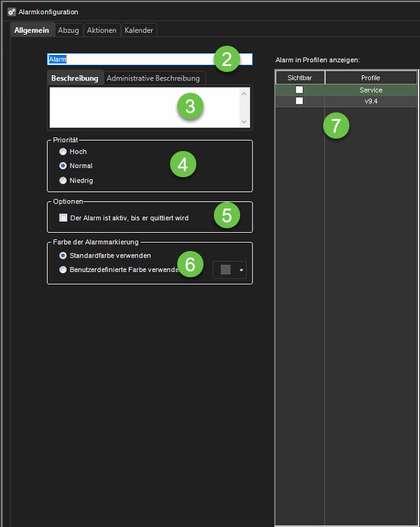The height and width of the screenshot is (527, 420).
Task: Open the Aktionen tab
Action: 102,30
